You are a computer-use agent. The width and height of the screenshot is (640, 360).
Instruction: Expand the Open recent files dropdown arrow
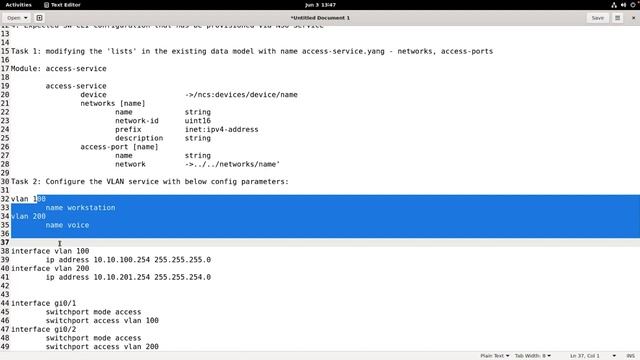[26, 18]
